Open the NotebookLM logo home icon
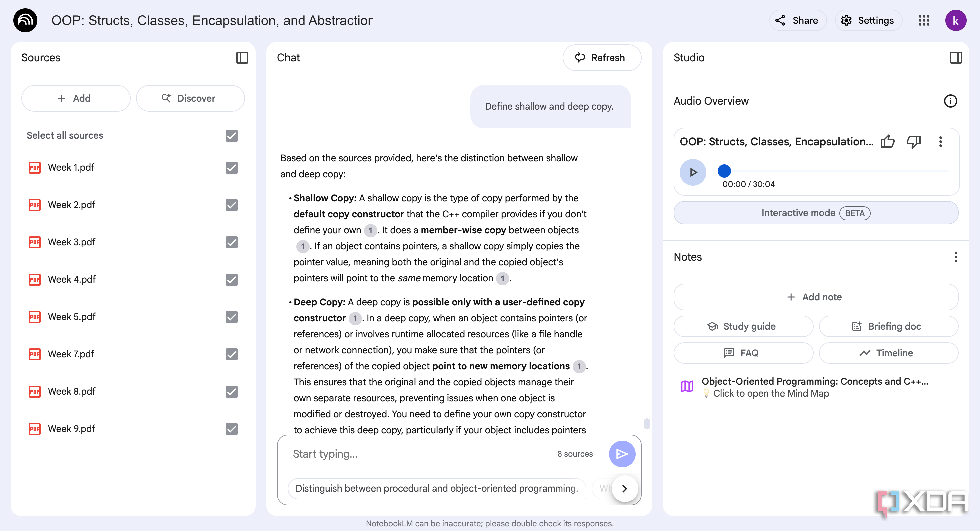 click(25, 20)
